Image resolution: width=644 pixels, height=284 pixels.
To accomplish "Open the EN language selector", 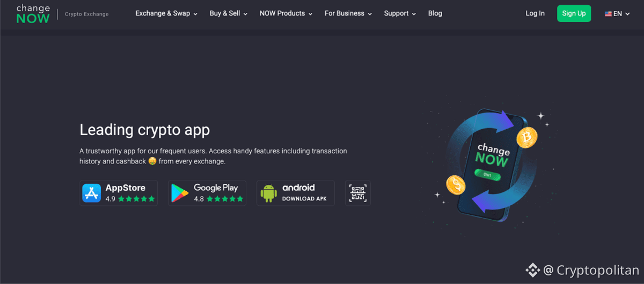I will (x=617, y=14).
